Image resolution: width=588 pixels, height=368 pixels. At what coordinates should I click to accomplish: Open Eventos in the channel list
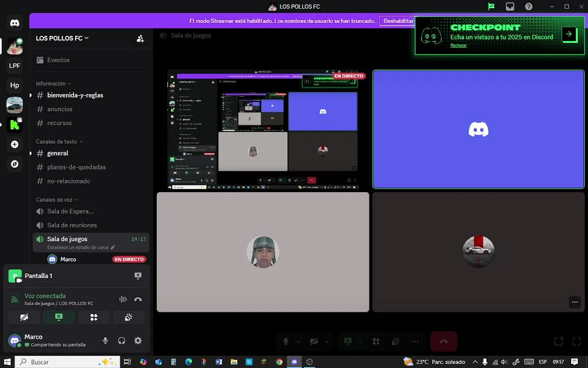[x=91, y=60]
